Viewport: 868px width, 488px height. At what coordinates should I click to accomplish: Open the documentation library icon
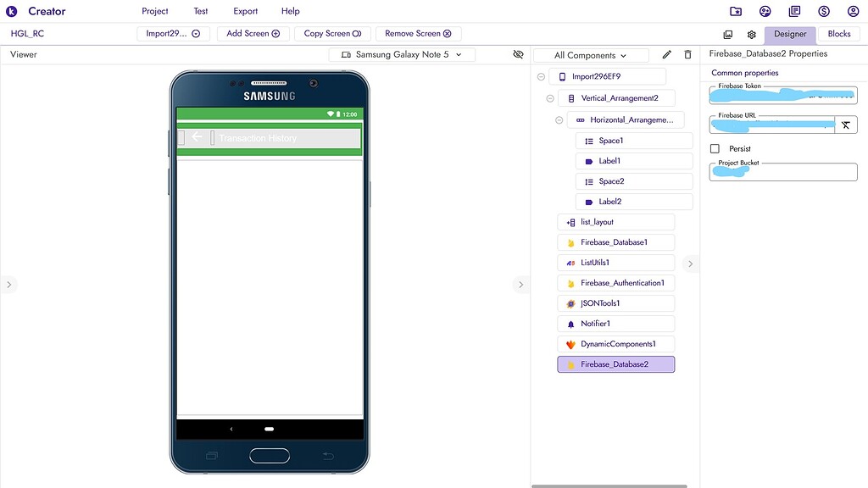click(x=794, y=11)
